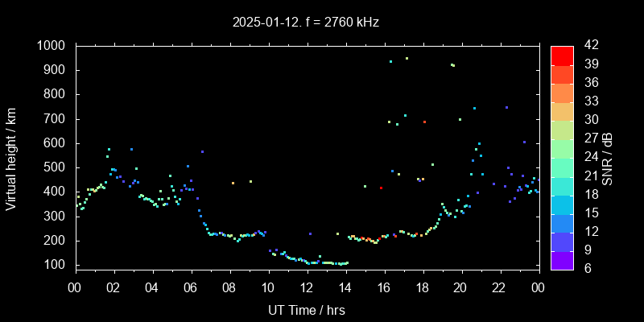
Task: Click the 18 tick label on time axis
Action: (x=423, y=288)
